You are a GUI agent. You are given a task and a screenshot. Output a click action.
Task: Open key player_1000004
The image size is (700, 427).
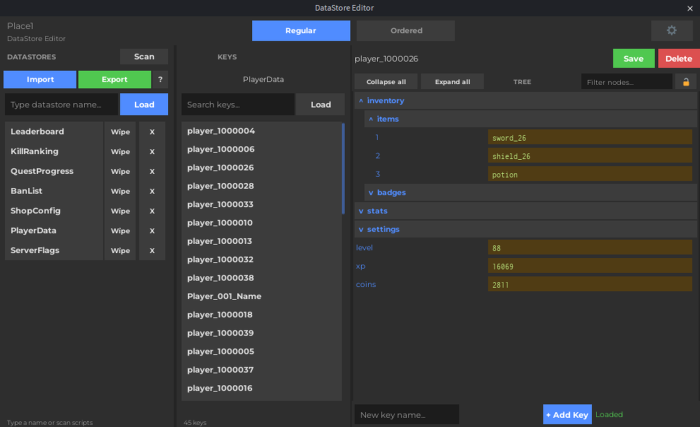[x=262, y=131]
